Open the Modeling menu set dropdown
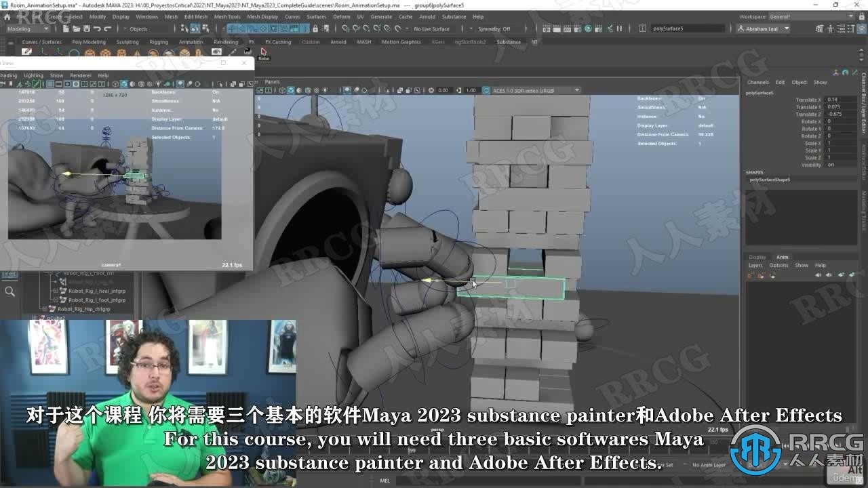Image resolution: width=868 pixels, height=488 pixels. [27, 28]
